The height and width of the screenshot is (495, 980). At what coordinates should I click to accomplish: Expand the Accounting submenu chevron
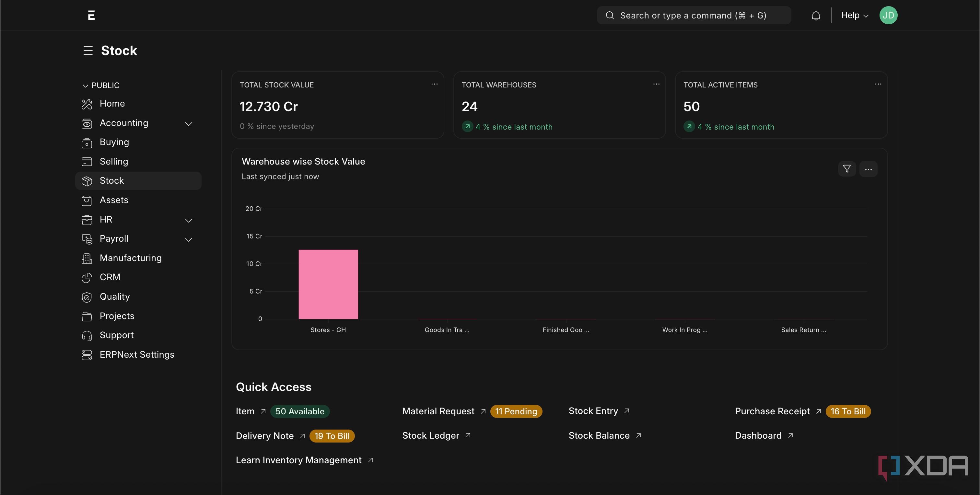(188, 124)
